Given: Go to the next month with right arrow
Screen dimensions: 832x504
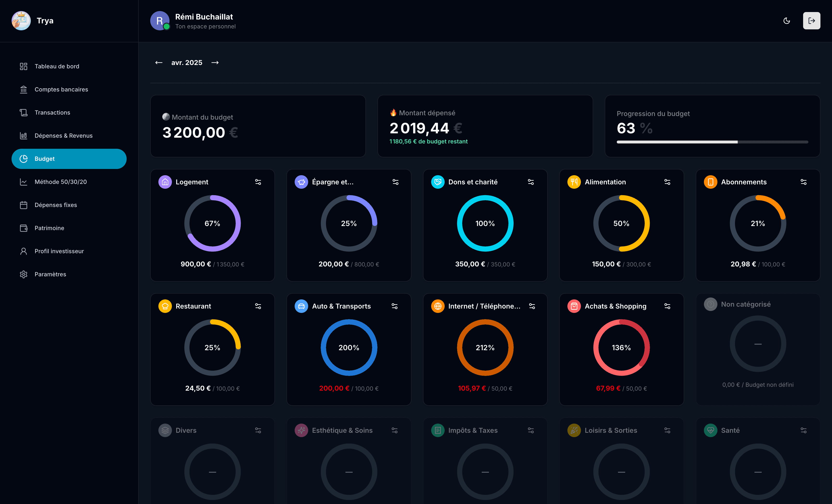Looking at the screenshot, I should [215, 62].
